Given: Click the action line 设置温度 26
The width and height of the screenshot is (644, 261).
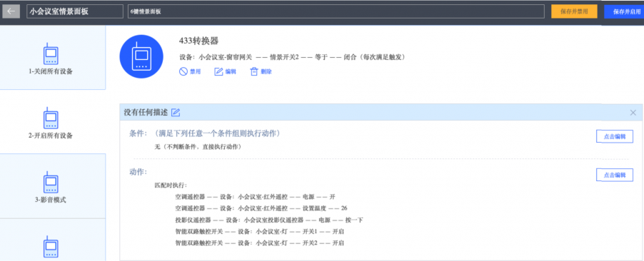Looking at the screenshot, I should [x=261, y=208].
